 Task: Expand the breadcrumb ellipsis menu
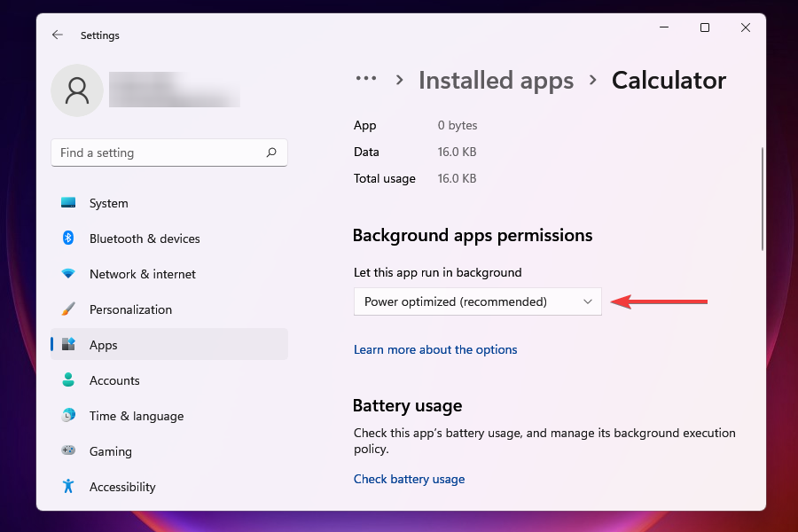tap(366, 80)
